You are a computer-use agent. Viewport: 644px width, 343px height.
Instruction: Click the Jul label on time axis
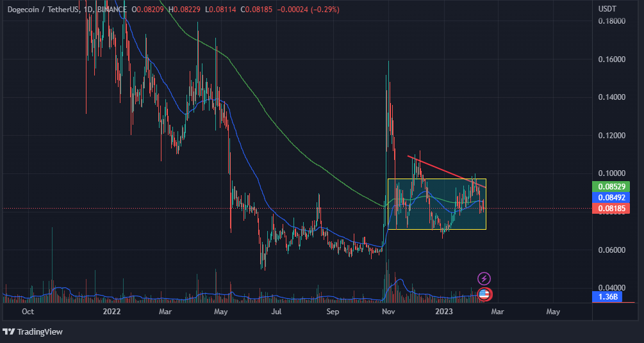[x=277, y=312]
